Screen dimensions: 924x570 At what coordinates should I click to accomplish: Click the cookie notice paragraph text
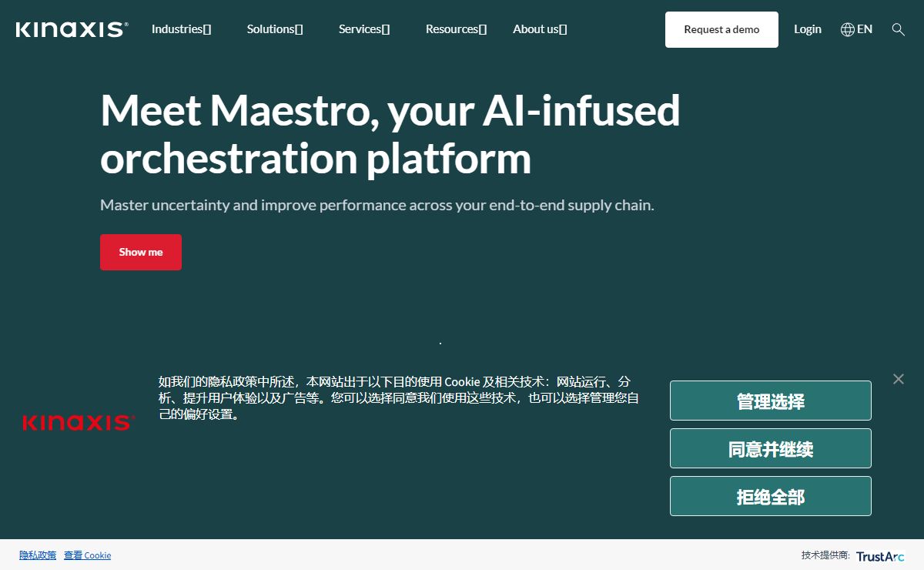point(399,397)
